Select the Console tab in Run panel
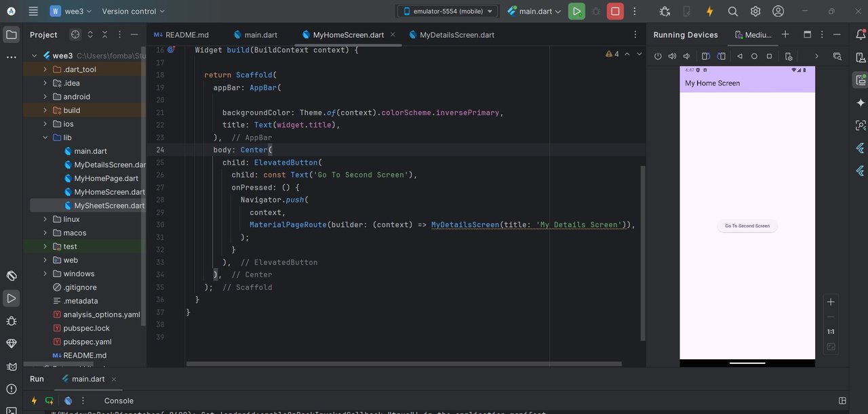The width and height of the screenshot is (868, 414). tap(119, 400)
